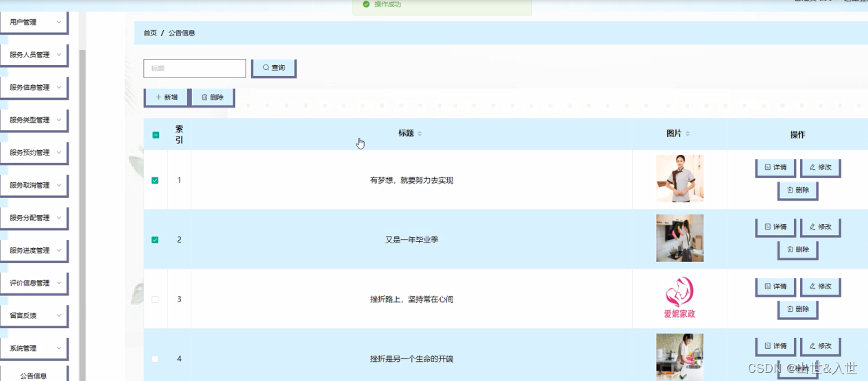Click the 操作 column header
The image size is (868, 381).
(797, 135)
